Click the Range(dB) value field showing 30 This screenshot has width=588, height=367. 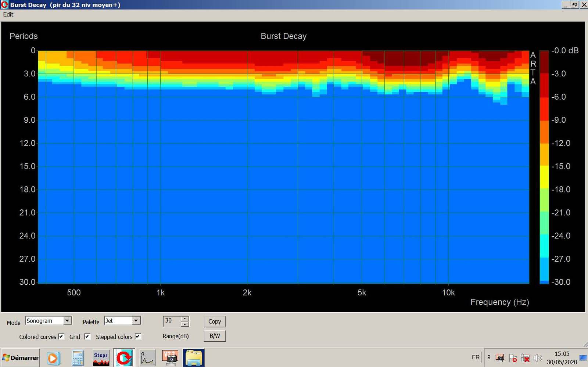(x=172, y=321)
